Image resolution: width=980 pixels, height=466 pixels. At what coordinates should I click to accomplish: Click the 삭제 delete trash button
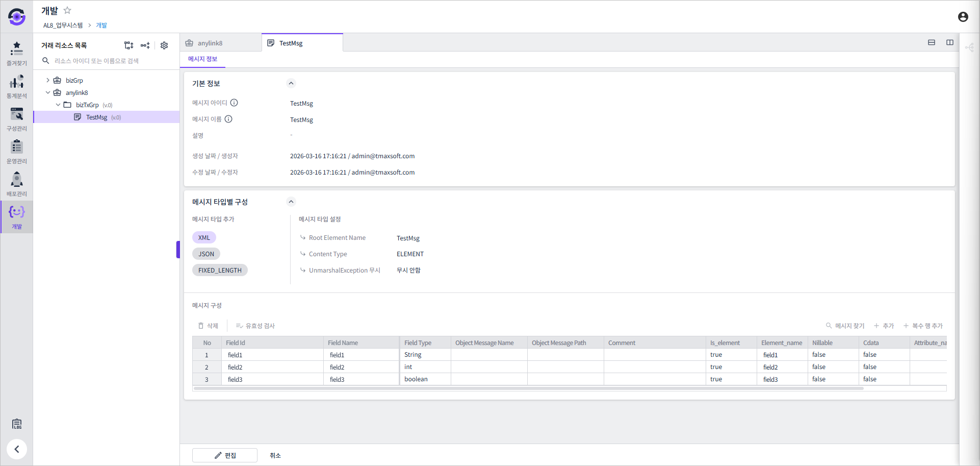[208, 326]
